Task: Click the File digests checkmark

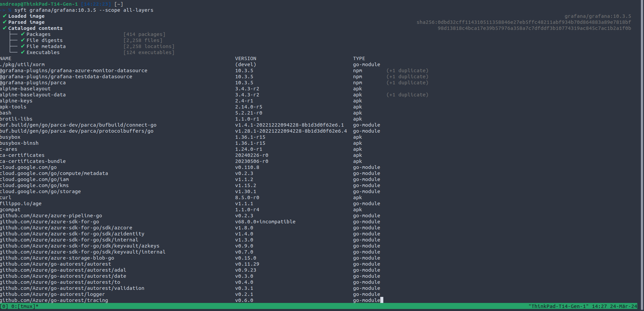Action: (23, 40)
